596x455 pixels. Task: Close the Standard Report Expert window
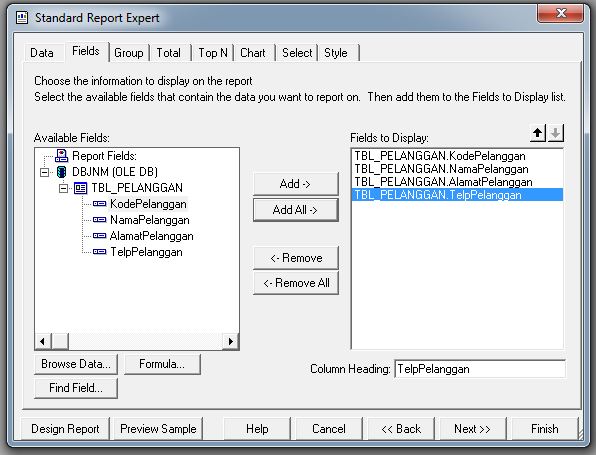coord(560,13)
